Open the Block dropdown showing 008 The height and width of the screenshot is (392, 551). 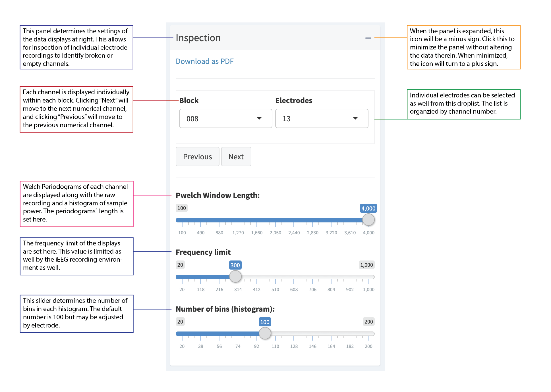[225, 118]
